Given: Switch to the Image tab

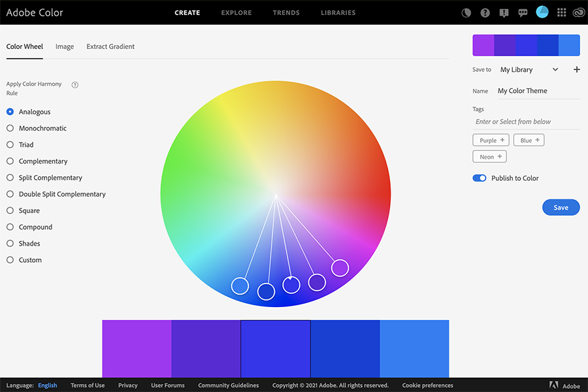Looking at the screenshot, I should (65, 46).
